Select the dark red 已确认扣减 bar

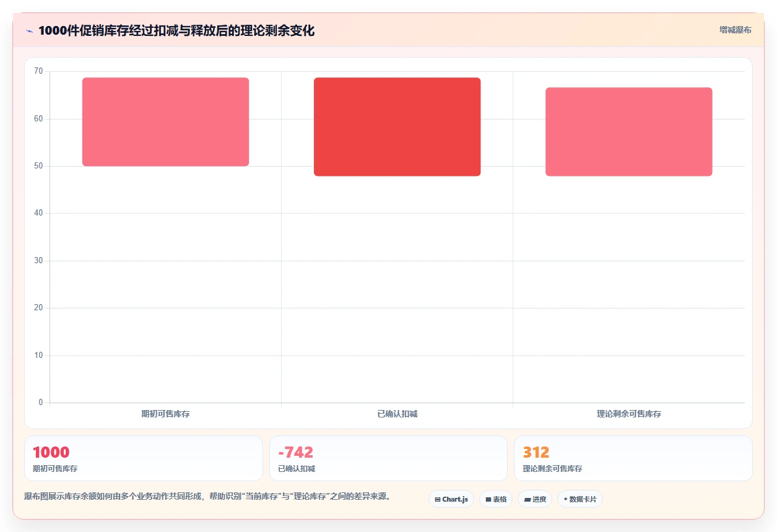(x=397, y=127)
